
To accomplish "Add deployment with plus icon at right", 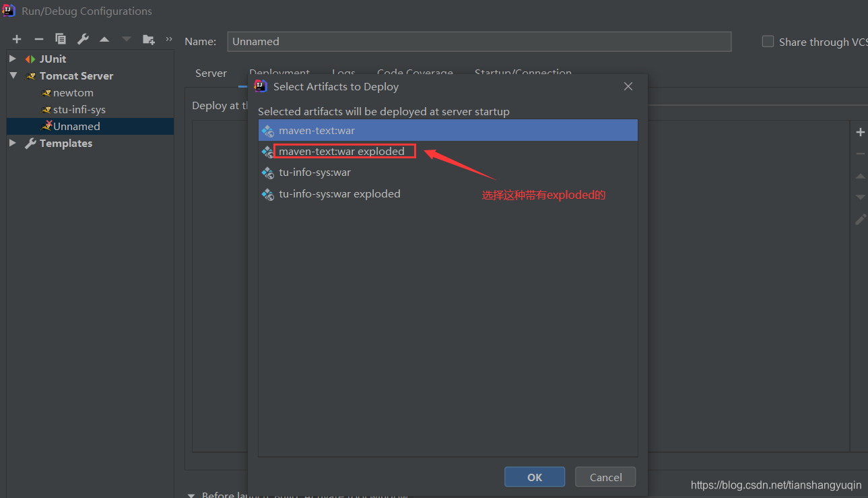I will [861, 132].
